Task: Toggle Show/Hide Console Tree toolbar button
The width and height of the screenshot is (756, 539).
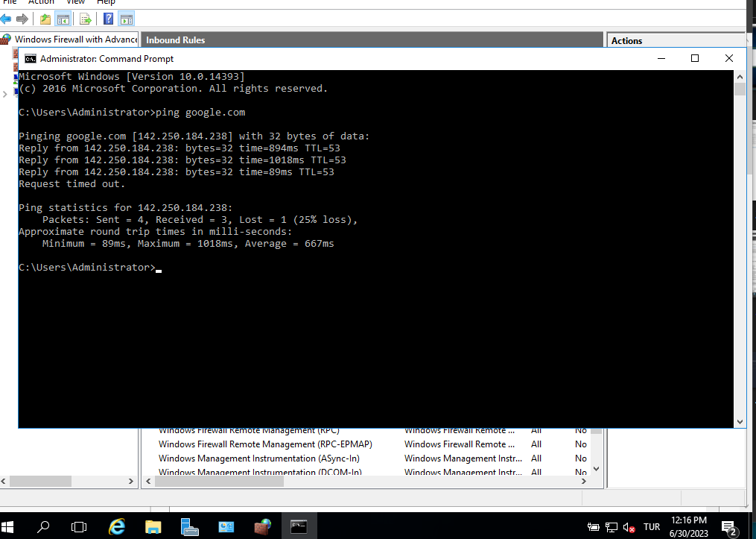Action: pos(63,19)
